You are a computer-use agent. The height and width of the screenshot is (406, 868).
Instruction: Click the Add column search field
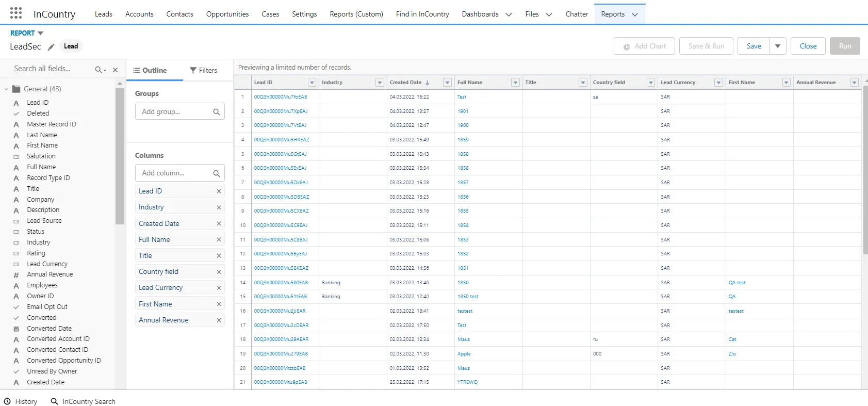pyautogui.click(x=174, y=173)
